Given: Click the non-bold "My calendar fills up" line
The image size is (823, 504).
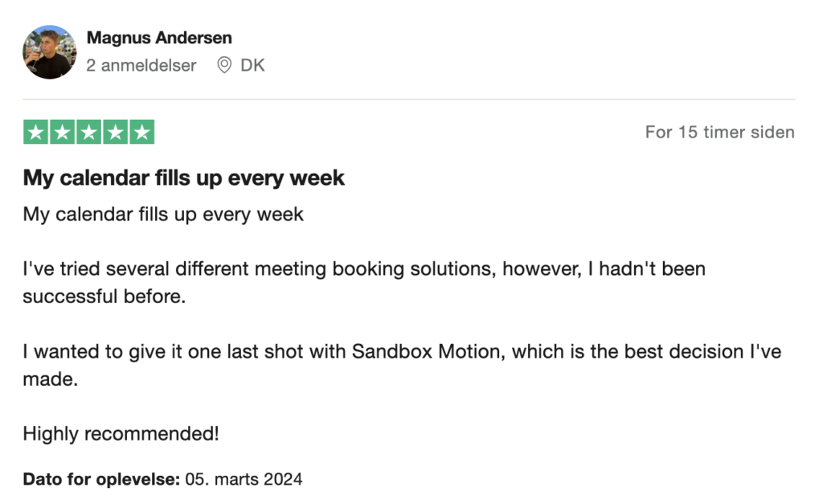Looking at the screenshot, I should pyautogui.click(x=163, y=215).
